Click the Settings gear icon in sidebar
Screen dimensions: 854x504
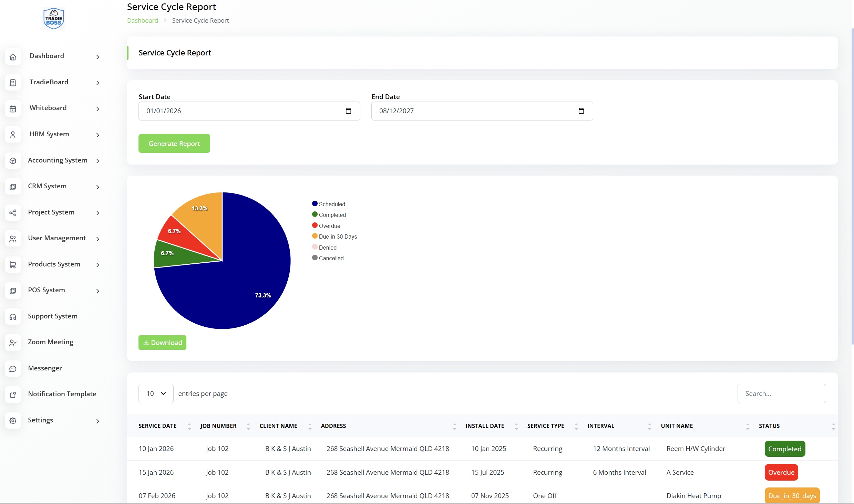13,421
